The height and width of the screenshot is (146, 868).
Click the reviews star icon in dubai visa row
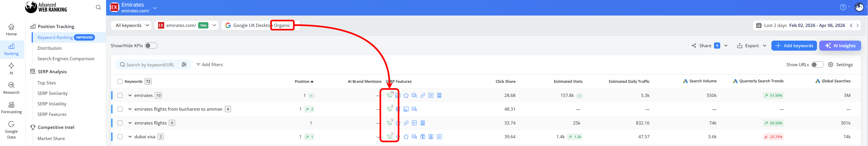point(406,137)
